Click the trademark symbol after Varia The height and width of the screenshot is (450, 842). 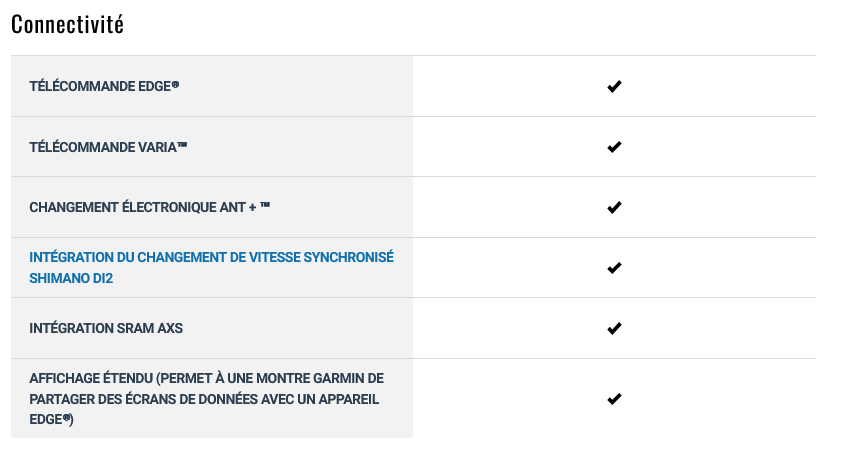point(182,144)
